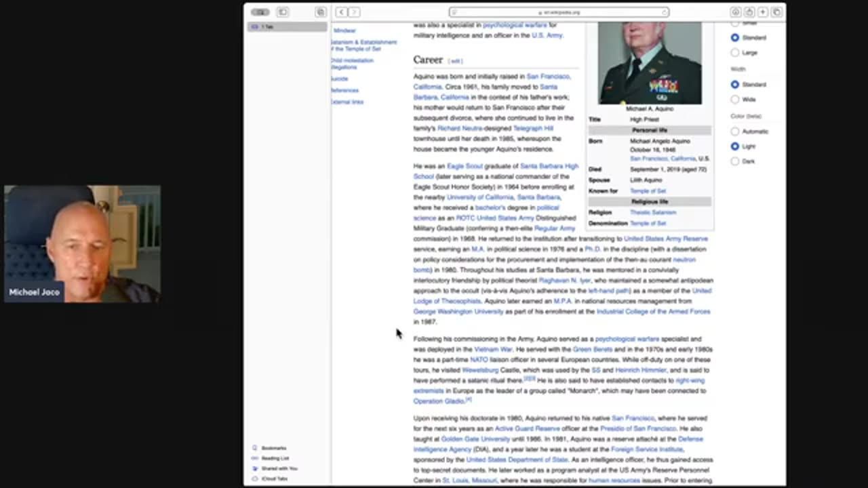Open United States Army Reserve link
Screen dimensions: 868x488
tap(665, 239)
